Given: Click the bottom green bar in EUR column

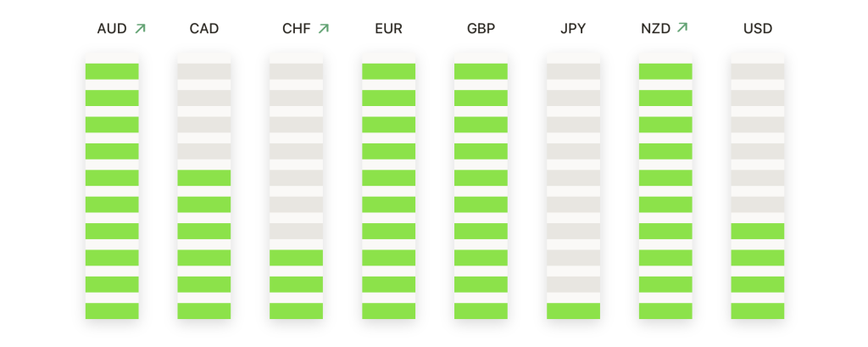Looking at the screenshot, I should pos(388,311).
